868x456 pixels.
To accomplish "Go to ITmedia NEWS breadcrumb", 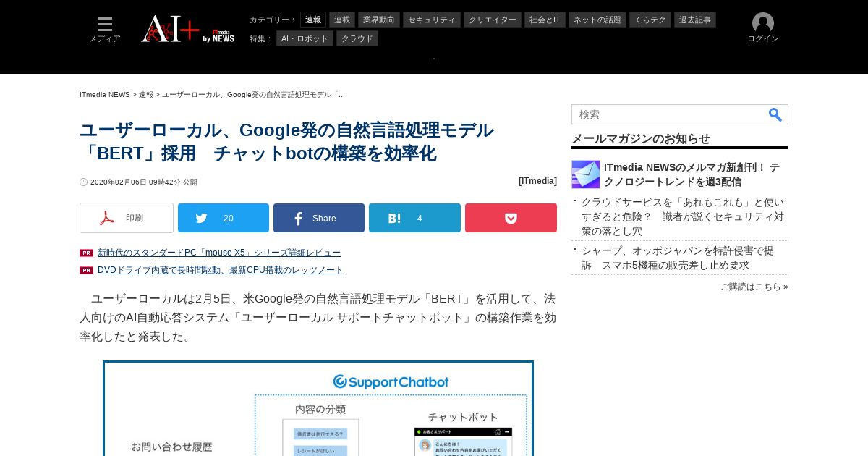I will coord(105,95).
